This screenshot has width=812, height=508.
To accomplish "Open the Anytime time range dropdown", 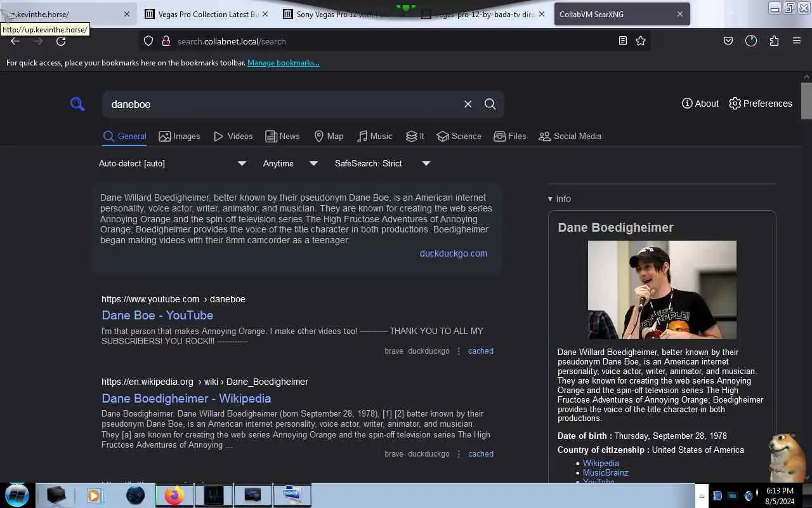I will (x=291, y=163).
